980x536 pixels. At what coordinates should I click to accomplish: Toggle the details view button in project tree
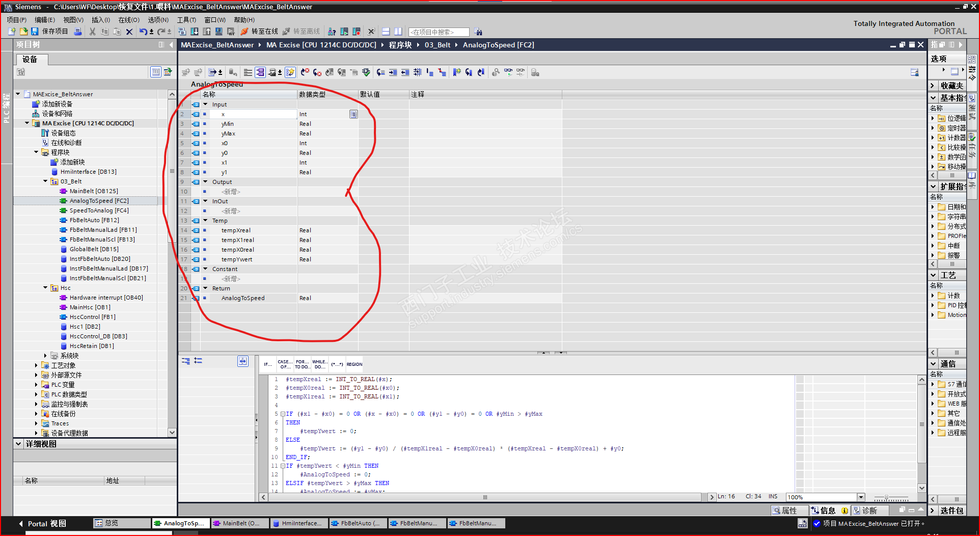coord(156,72)
